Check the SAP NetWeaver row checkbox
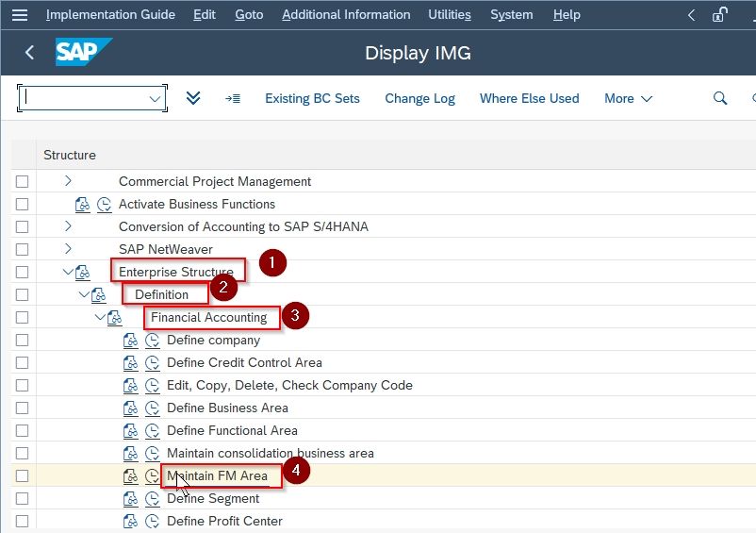 click(23, 250)
